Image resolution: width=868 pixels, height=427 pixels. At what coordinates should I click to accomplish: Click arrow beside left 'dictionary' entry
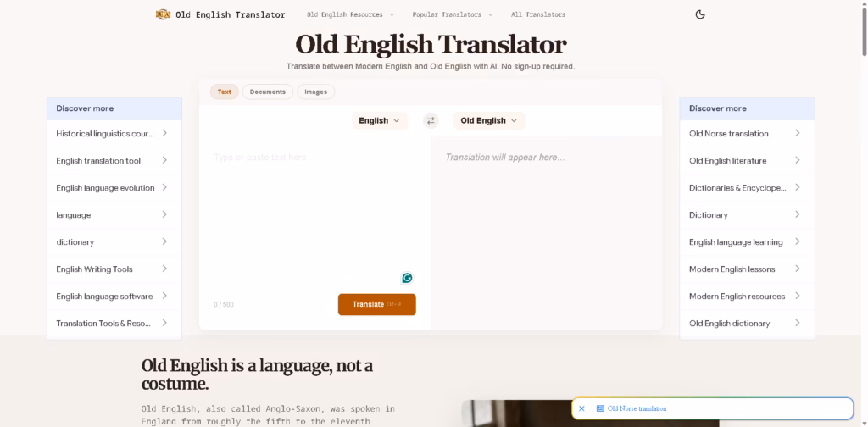click(164, 241)
